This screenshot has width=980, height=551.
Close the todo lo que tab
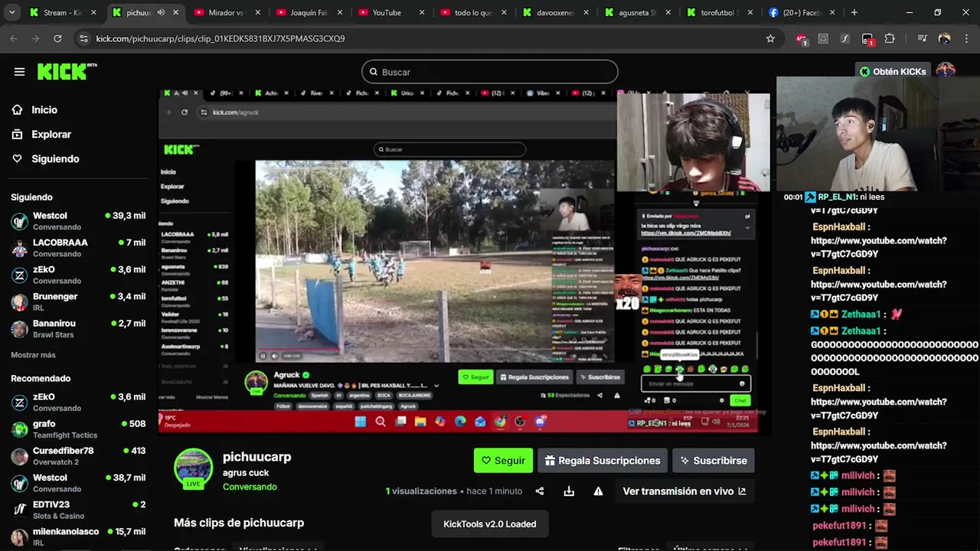tap(504, 12)
